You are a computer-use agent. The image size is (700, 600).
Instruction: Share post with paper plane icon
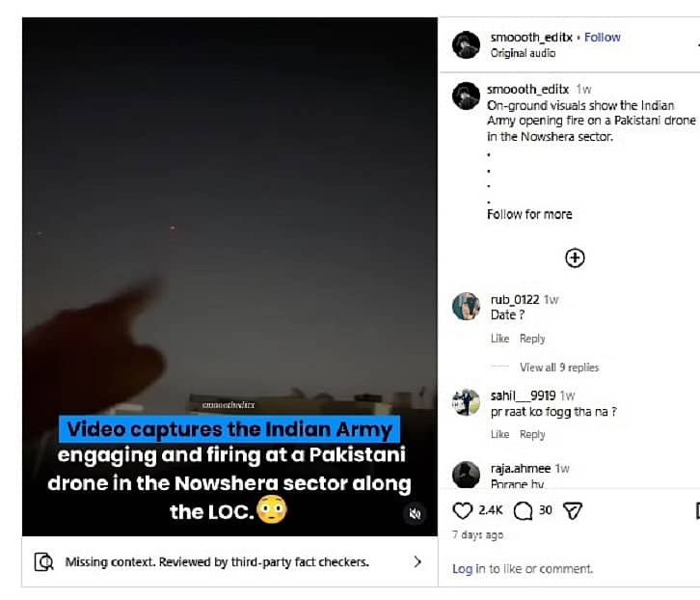(573, 510)
